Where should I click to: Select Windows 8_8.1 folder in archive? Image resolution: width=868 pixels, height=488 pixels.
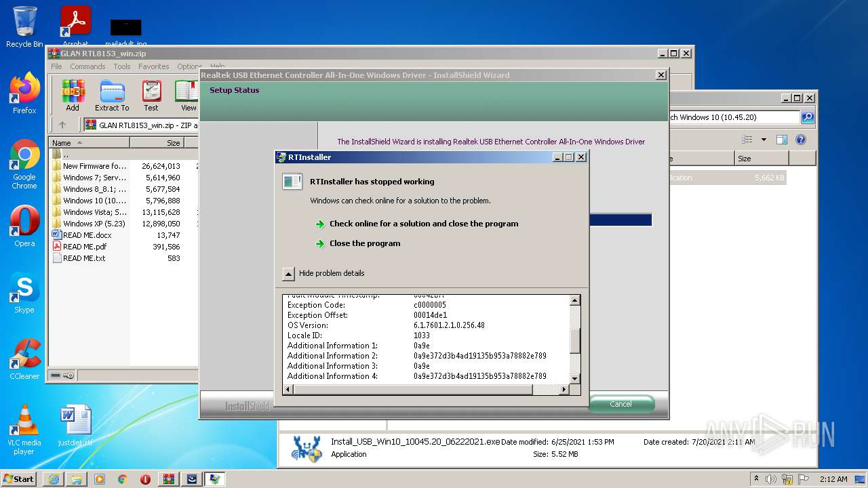[x=94, y=189]
